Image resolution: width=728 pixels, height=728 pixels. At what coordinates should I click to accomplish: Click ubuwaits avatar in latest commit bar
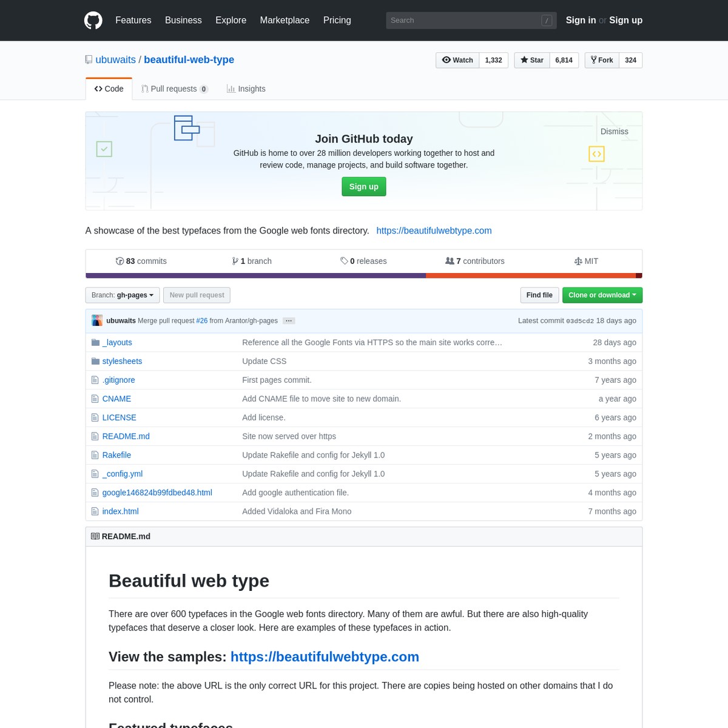97,321
